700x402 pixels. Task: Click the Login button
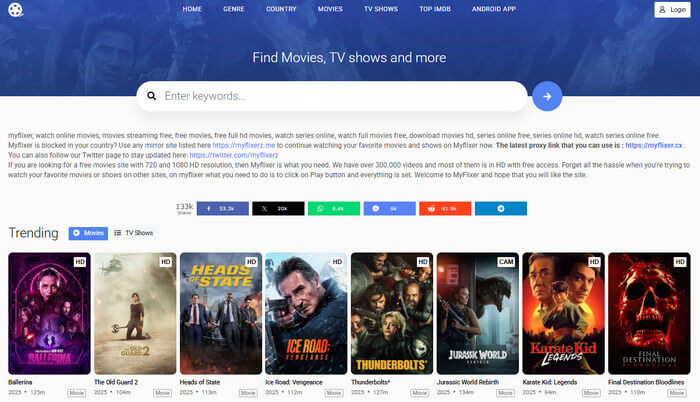click(x=672, y=9)
